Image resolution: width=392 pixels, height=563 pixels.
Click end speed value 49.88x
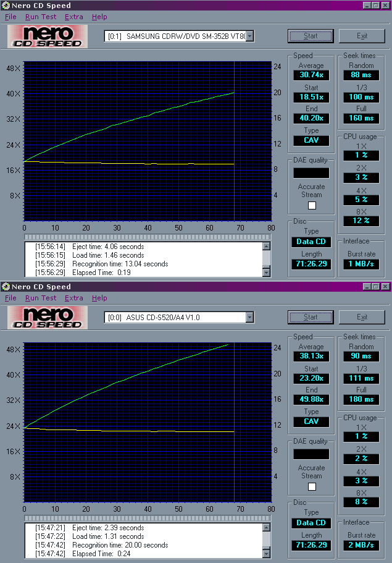tap(311, 399)
